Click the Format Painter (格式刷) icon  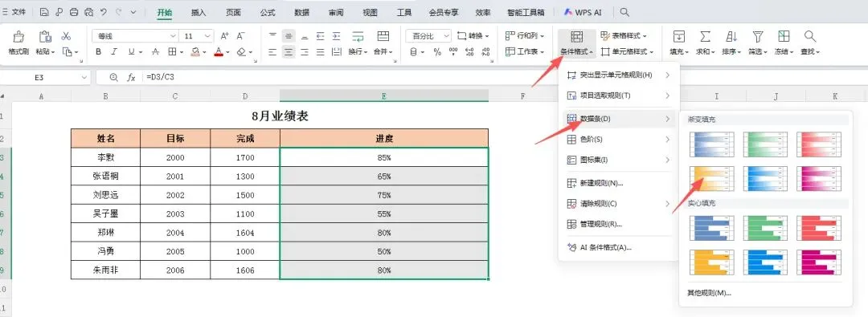click(x=18, y=36)
